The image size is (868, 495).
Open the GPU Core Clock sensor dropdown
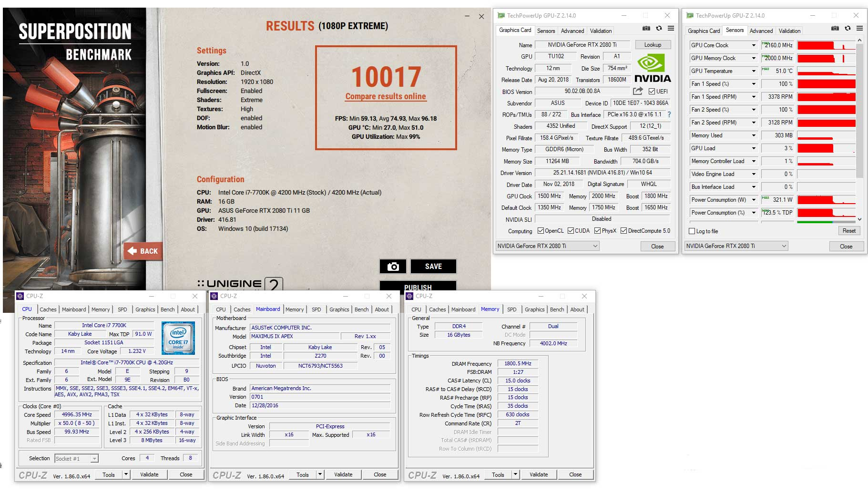pyautogui.click(x=755, y=45)
